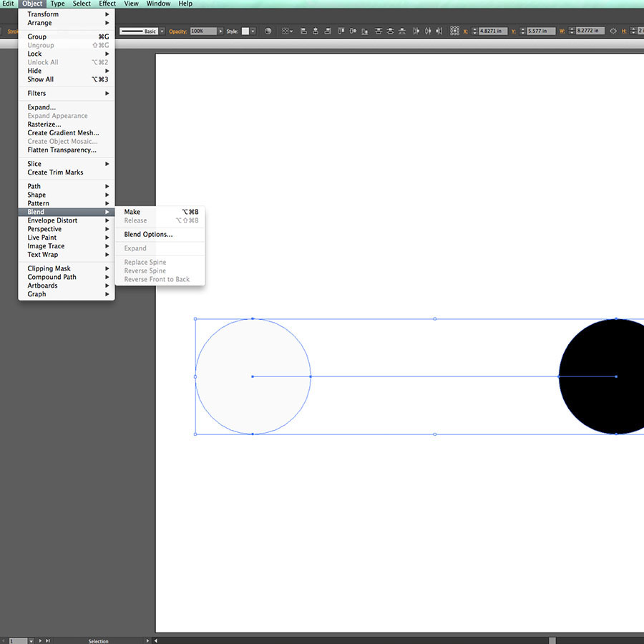644x644 pixels.
Task: Open the Clipping Mask submenu
Action: coord(66,268)
